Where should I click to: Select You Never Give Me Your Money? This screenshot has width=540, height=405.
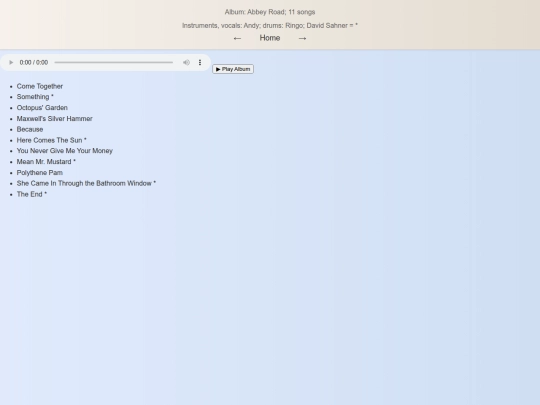[x=65, y=151]
